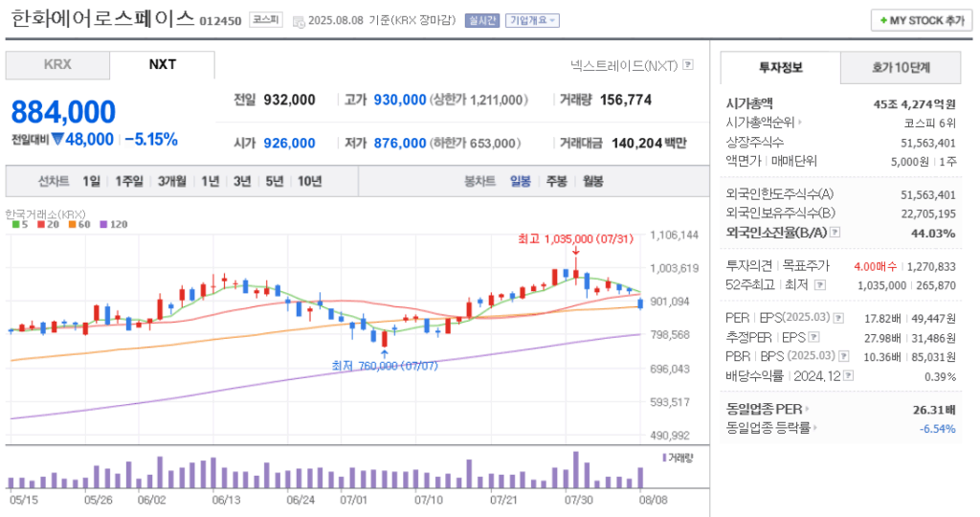
Task: Switch to the KRX tab
Action: point(57,65)
